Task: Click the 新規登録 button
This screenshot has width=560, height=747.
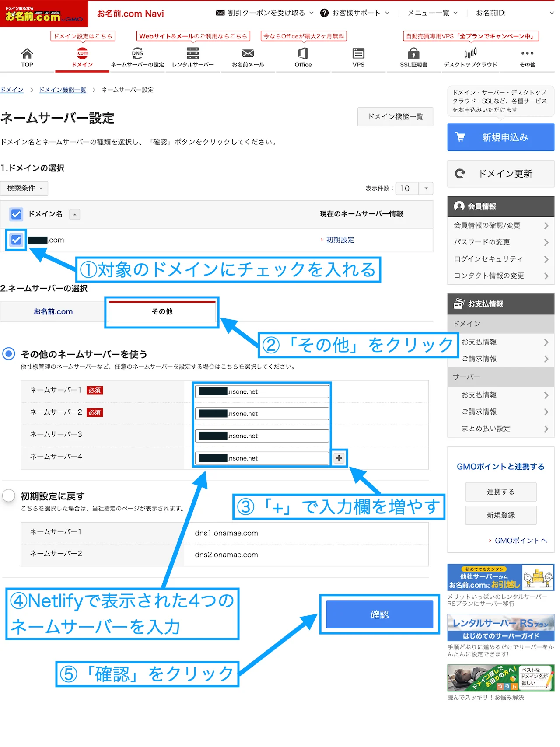Action: 500,515
